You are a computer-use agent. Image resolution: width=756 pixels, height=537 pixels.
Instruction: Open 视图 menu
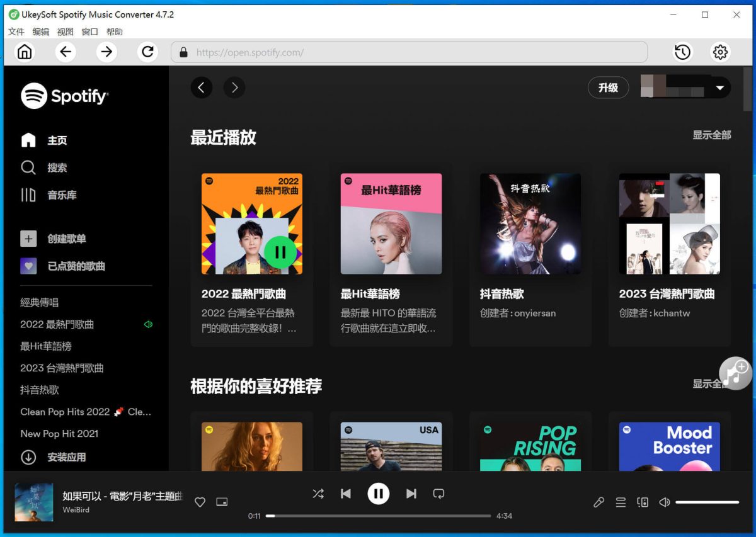[66, 31]
